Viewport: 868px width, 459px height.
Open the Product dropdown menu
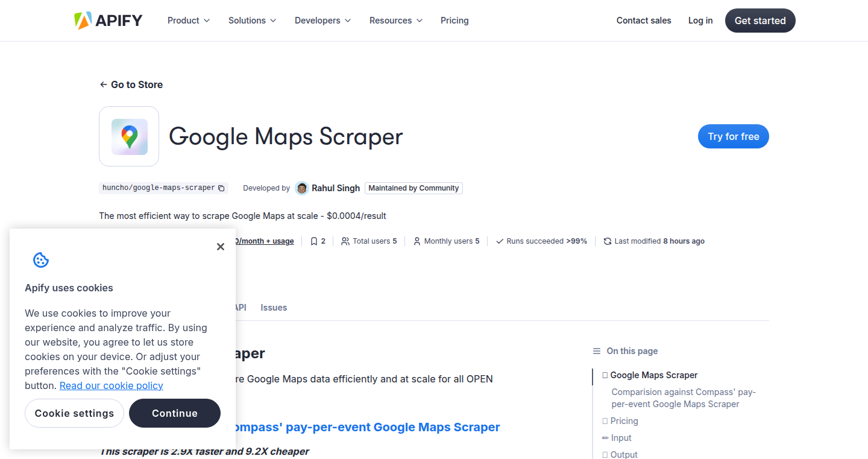[189, 21]
